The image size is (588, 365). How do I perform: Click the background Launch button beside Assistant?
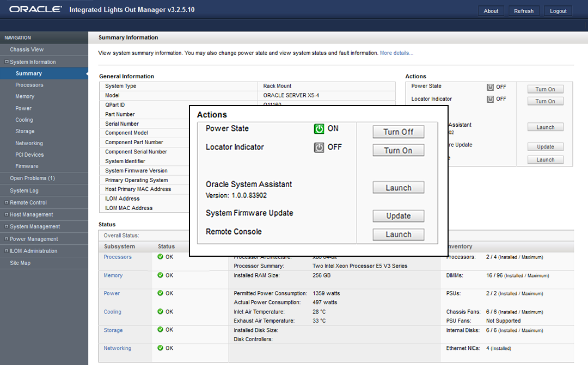tap(545, 127)
